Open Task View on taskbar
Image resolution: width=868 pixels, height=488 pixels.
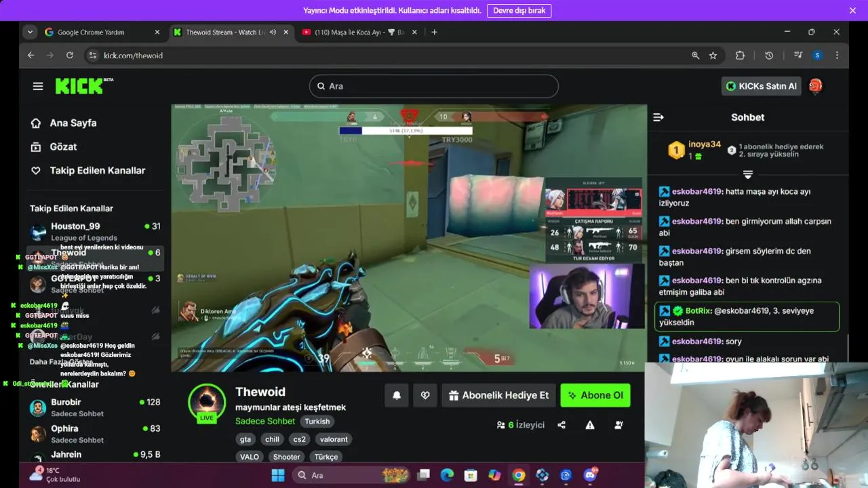pos(424,475)
